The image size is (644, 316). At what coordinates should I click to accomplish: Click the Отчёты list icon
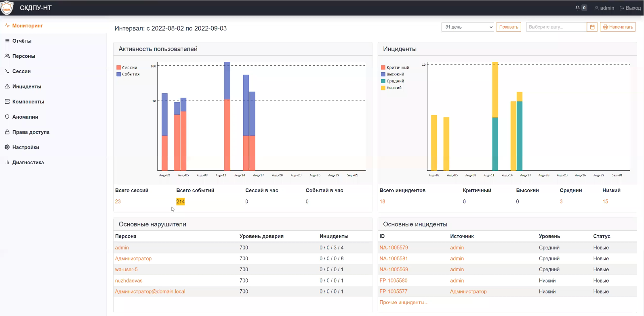coord(7,41)
